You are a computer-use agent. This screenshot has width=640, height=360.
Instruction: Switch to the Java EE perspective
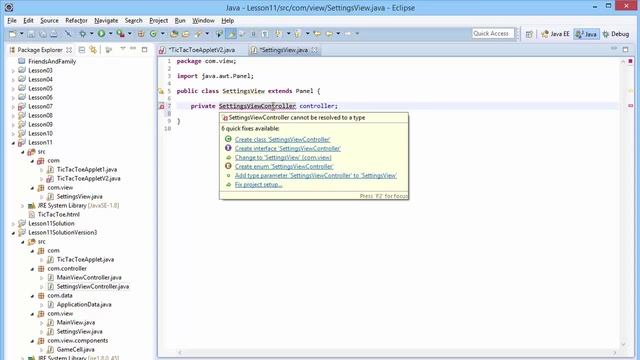(555, 34)
